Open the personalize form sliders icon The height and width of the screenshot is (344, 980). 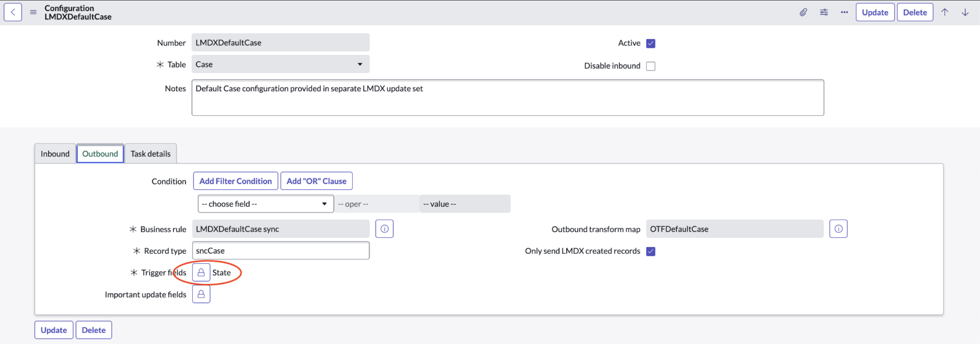pos(824,12)
